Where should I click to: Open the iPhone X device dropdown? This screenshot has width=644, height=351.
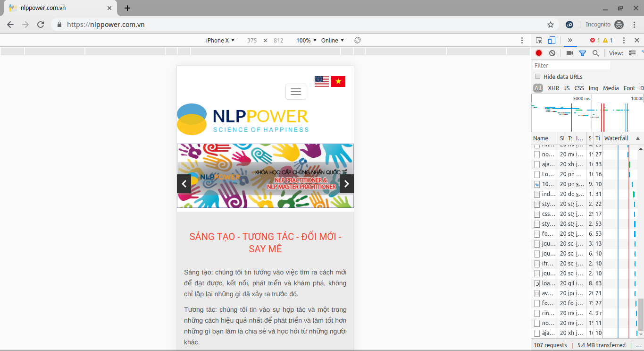point(220,40)
